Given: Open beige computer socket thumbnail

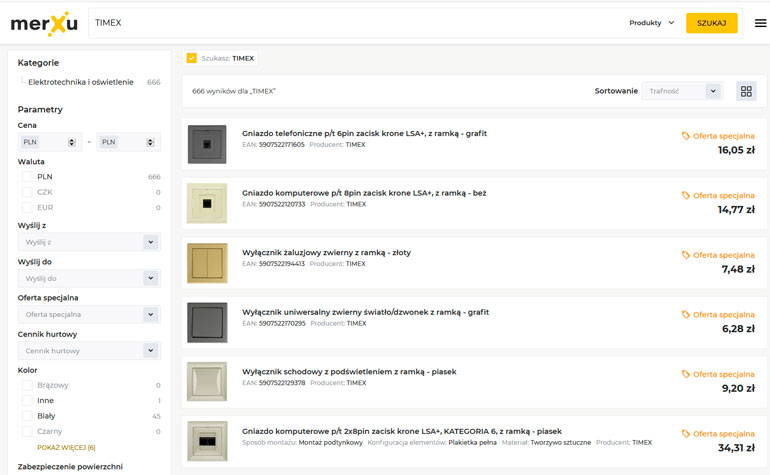Looking at the screenshot, I should [x=207, y=204].
